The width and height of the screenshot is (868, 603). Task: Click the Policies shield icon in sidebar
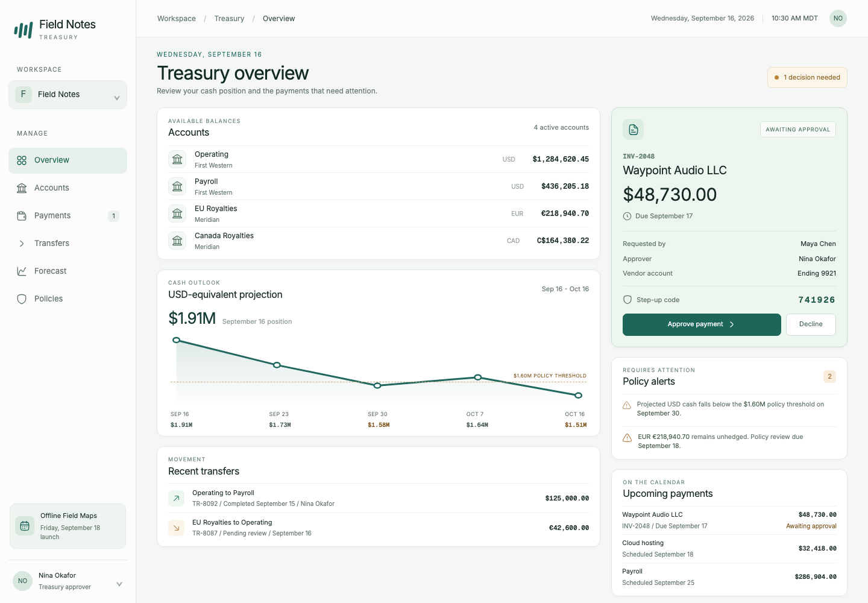coord(22,299)
